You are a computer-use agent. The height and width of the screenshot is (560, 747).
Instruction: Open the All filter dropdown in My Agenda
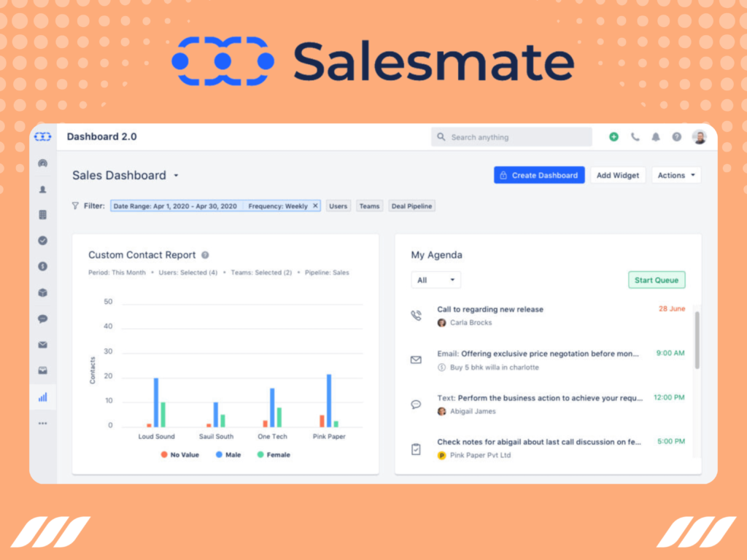tap(436, 279)
